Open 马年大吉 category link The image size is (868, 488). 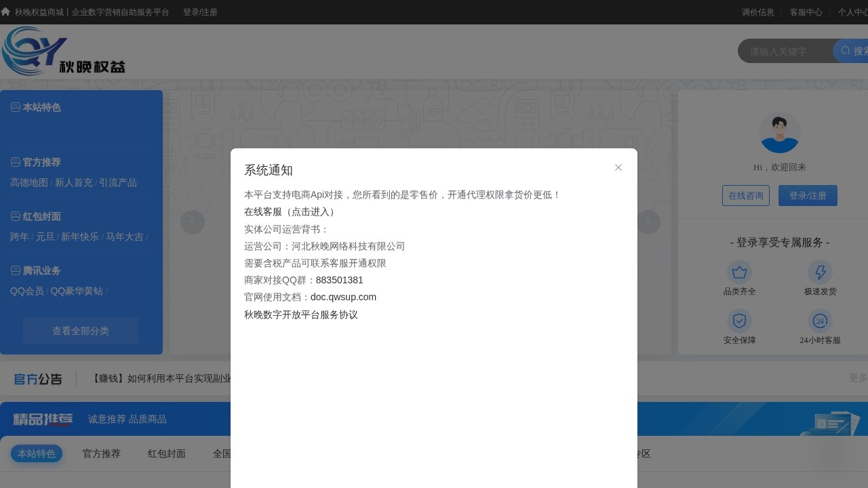[x=125, y=237]
